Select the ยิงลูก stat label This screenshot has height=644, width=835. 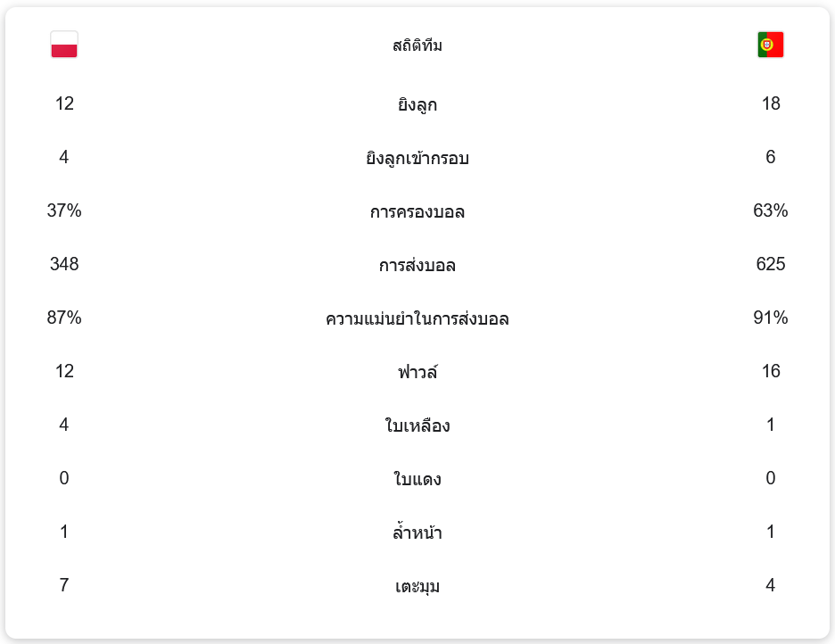(417, 105)
